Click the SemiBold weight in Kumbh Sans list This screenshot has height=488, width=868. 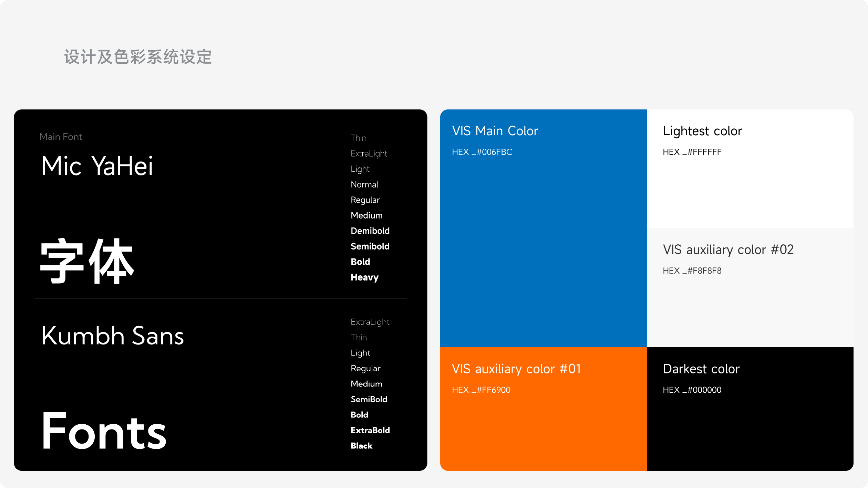[369, 399]
